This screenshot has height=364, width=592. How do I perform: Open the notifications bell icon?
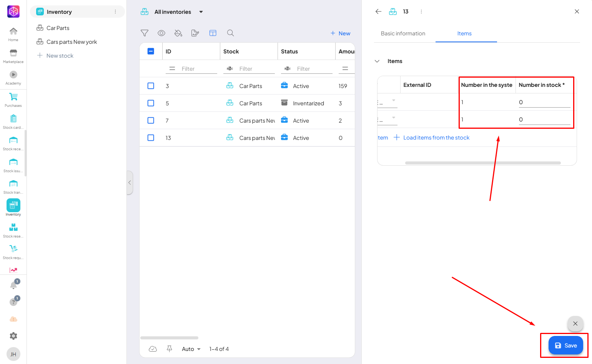click(13, 285)
